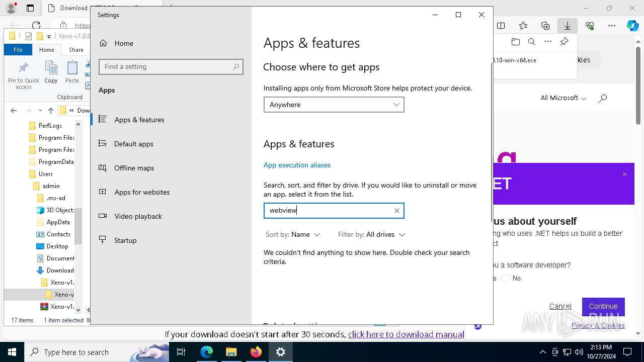Image resolution: width=644 pixels, height=362 pixels.
Task: Open Edge collections icon
Action: [x=545, y=26]
